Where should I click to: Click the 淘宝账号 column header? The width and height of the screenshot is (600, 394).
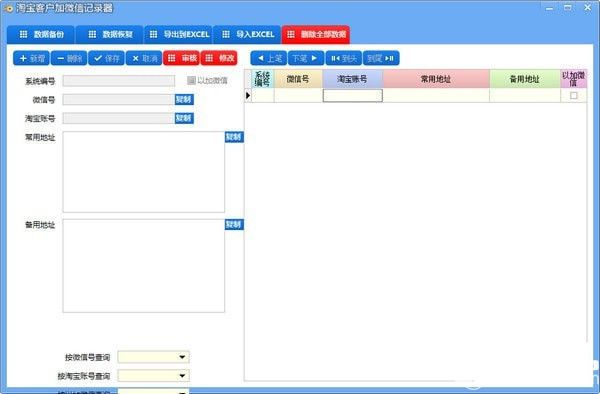click(352, 79)
